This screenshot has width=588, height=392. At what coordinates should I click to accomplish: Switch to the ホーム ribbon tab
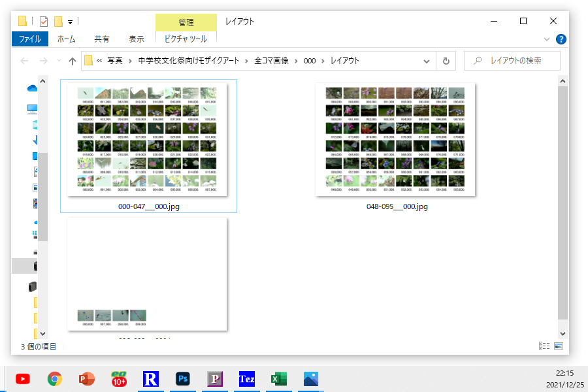click(x=67, y=39)
